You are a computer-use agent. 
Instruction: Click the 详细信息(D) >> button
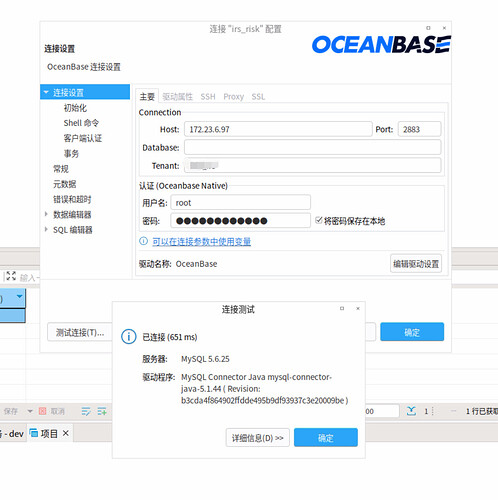pyautogui.click(x=258, y=438)
